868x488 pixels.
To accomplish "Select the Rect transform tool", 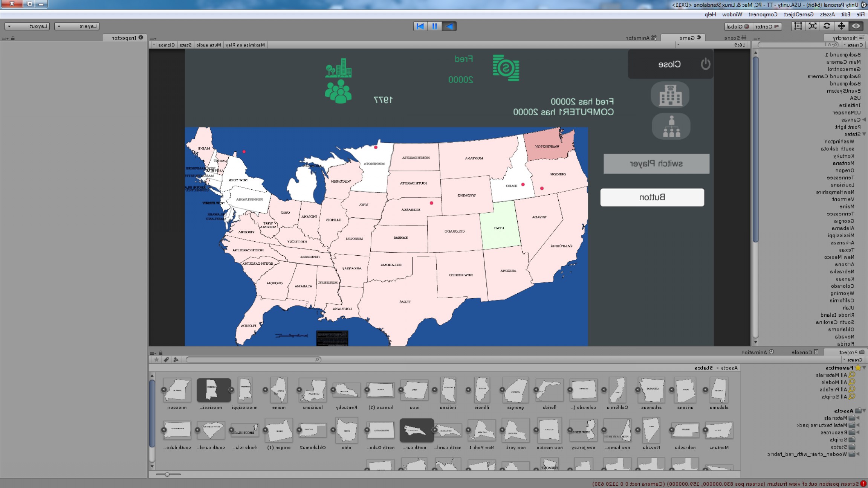I will click(798, 26).
